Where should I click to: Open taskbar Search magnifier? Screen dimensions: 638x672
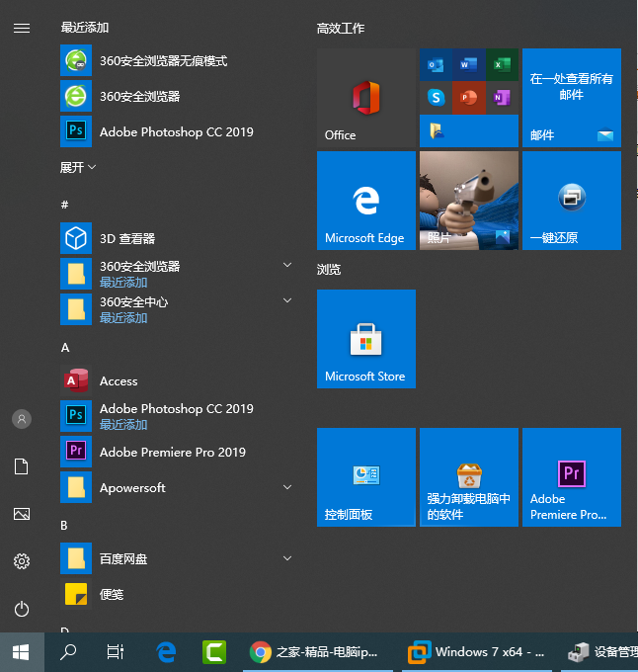(x=68, y=652)
